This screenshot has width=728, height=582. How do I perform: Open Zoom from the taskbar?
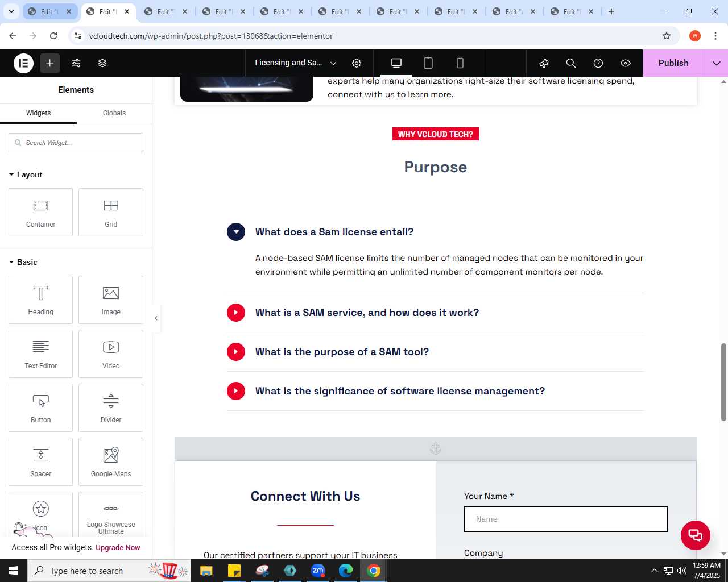(x=318, y=571)
